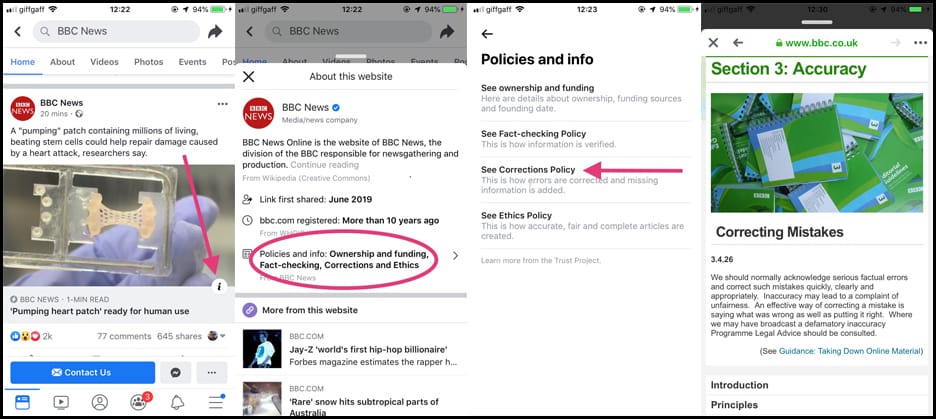Open See Fact-checking Policy
This screenshot has height=419, width=936.
[585, 139]
